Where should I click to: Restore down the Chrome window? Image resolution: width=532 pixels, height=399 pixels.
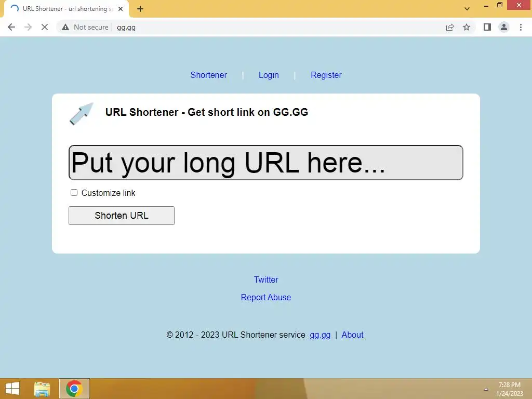pyautogui.click(x=500, y=5)
